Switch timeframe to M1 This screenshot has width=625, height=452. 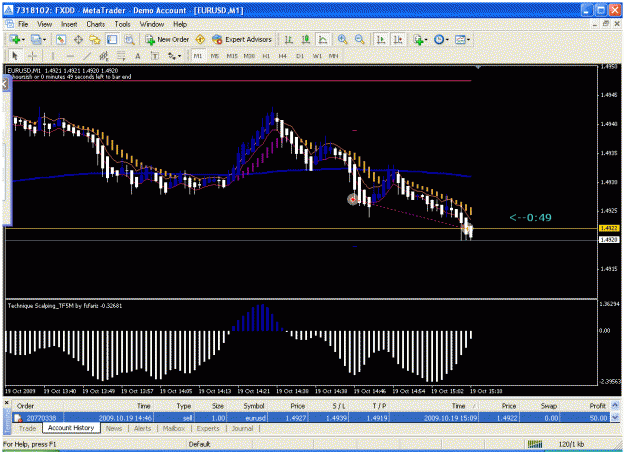pyautogui.click(x=198, y=56)
